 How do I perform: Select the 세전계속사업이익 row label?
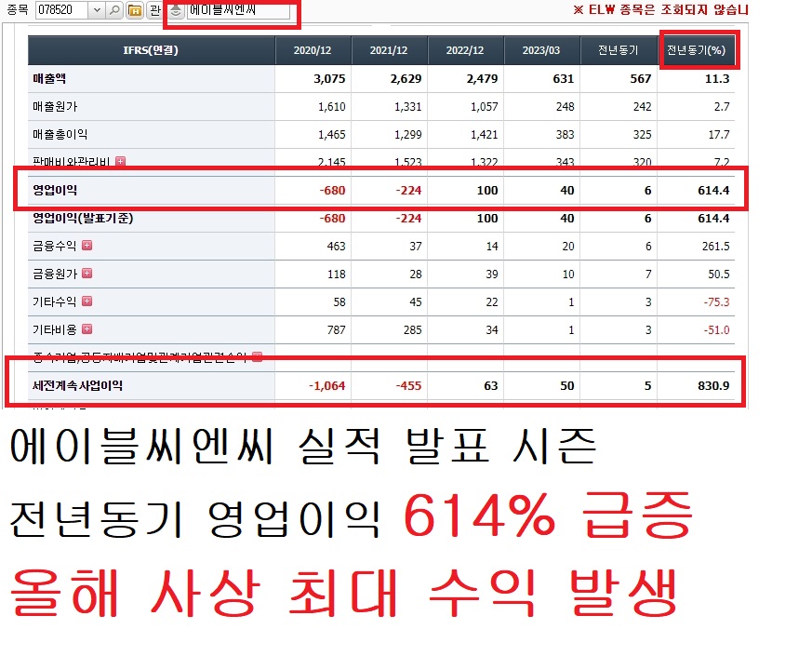tap(78, 385)
